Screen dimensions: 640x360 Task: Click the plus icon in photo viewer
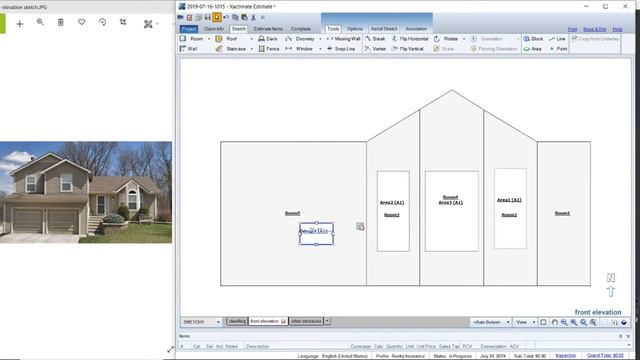20,24
